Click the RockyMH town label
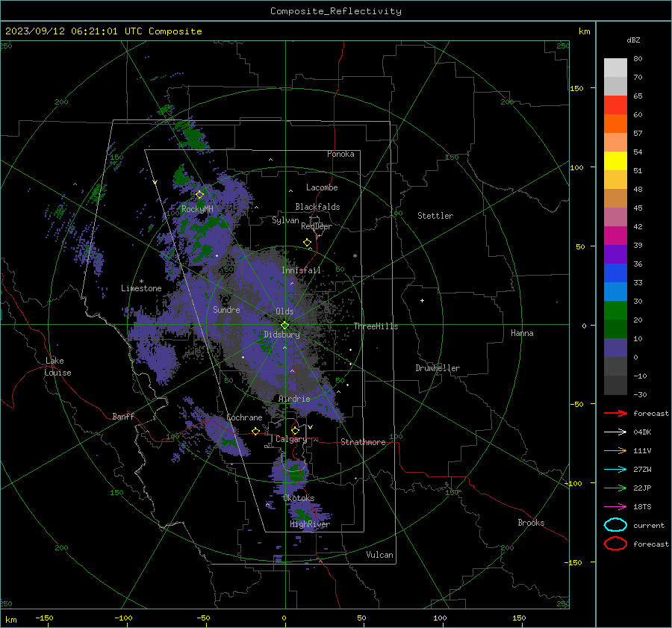 pyautogui.click(x=197, y=209)
